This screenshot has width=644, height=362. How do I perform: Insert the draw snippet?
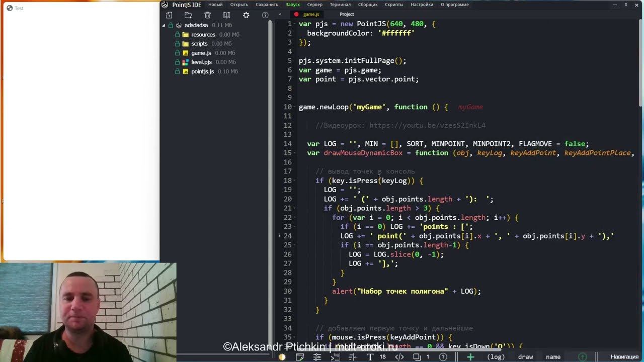coord(526,357)
